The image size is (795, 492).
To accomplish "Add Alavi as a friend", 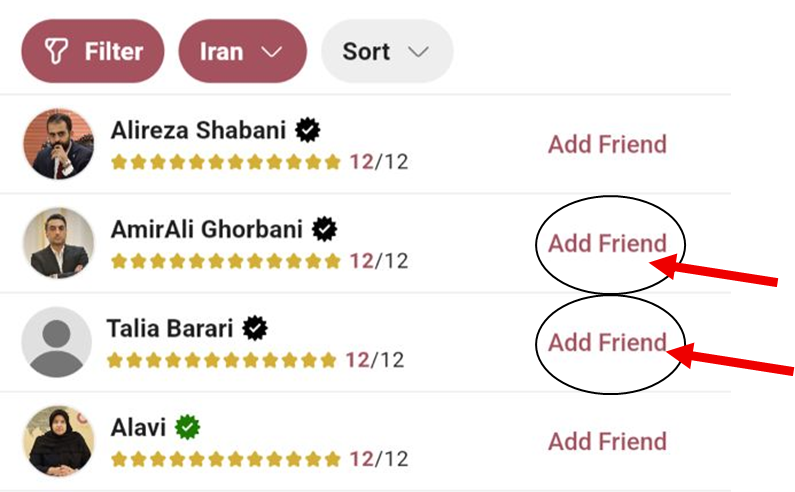I will (607, 441).
